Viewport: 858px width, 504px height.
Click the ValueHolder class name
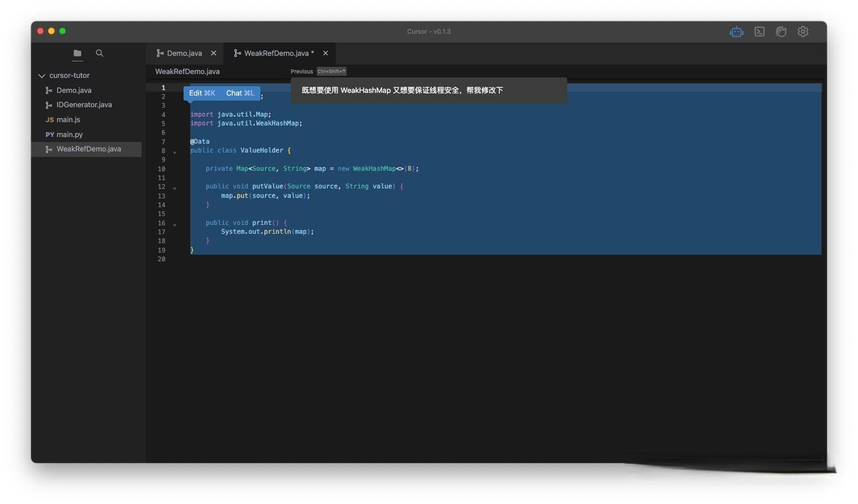coord(261,150)
